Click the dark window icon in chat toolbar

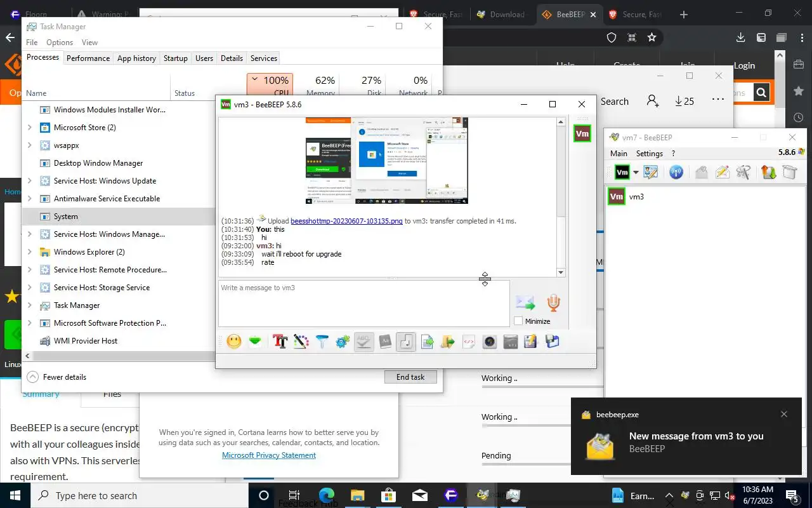click(511, 342)
